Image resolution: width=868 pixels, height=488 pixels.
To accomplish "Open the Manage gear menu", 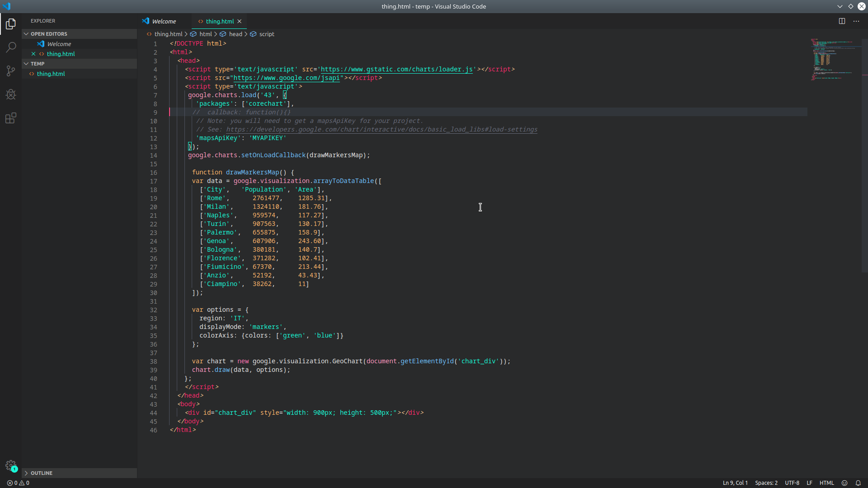I will (11, 465).
